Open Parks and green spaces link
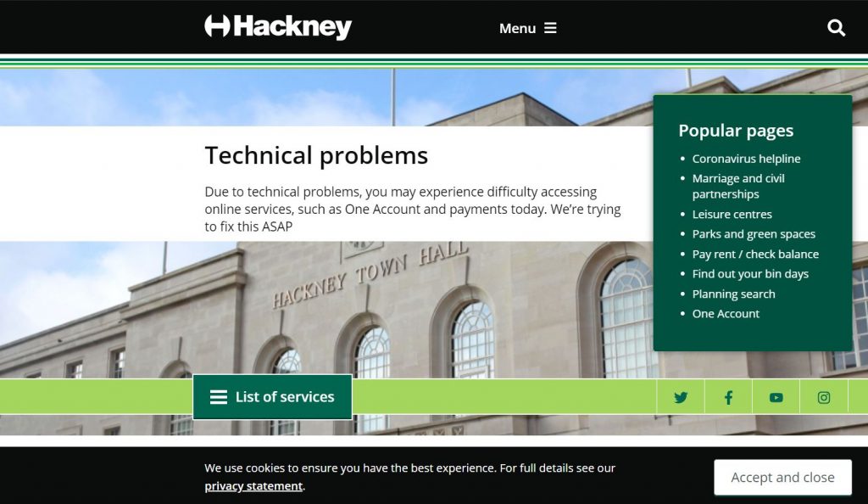Viewport: 868px width, 504px height. [754, 234]
